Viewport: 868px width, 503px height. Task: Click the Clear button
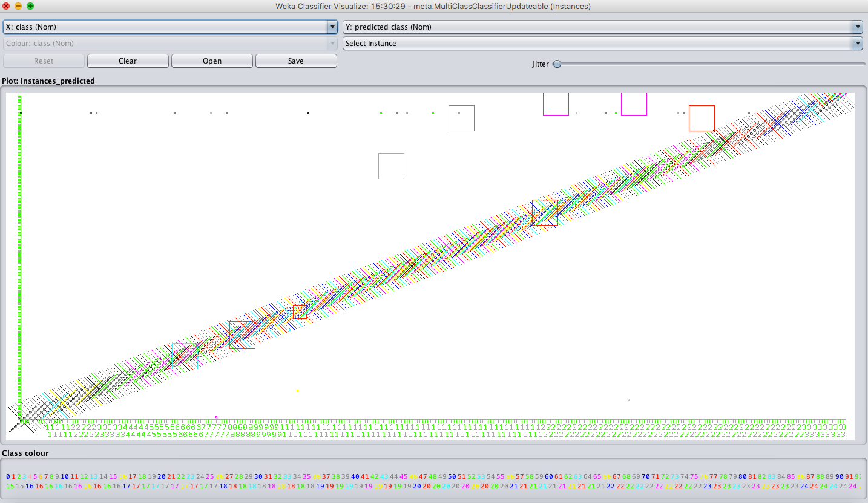pyautogui.click(x=128, y=61)
